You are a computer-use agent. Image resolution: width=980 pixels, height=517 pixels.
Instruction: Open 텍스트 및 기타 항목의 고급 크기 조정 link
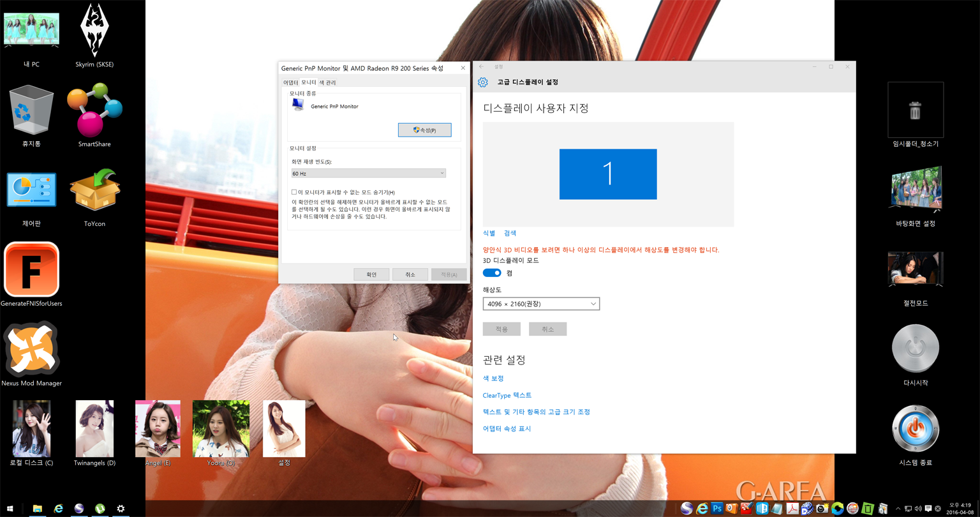(x=537, y=412)
